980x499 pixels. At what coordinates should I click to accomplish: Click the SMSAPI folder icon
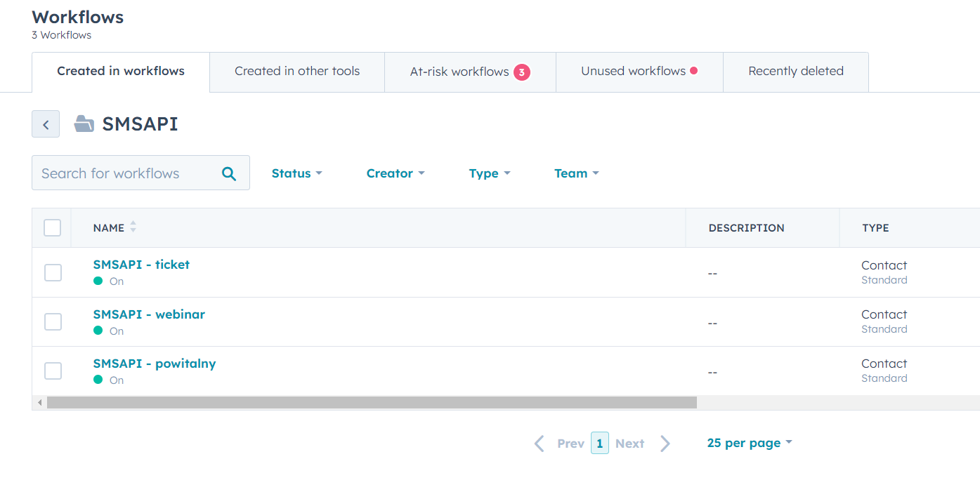coord(84,124)
